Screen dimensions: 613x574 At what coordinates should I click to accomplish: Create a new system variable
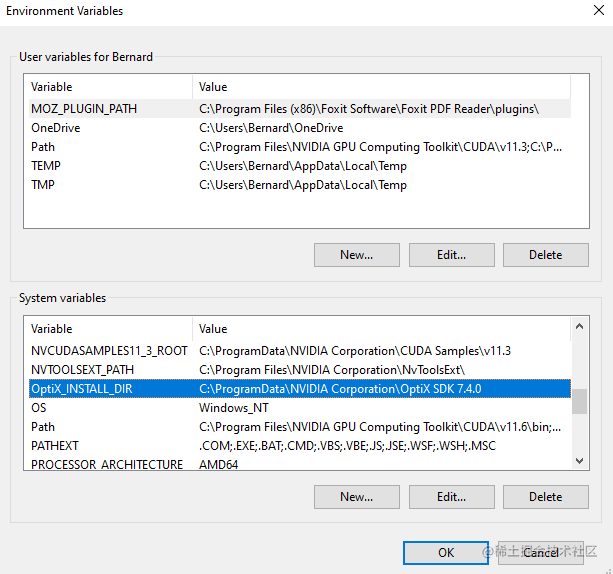[x=356, y=497]
